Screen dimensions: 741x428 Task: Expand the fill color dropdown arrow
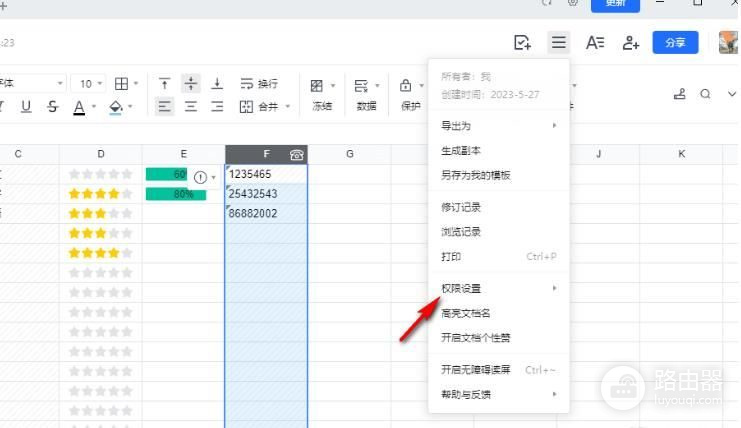point(130,106)
